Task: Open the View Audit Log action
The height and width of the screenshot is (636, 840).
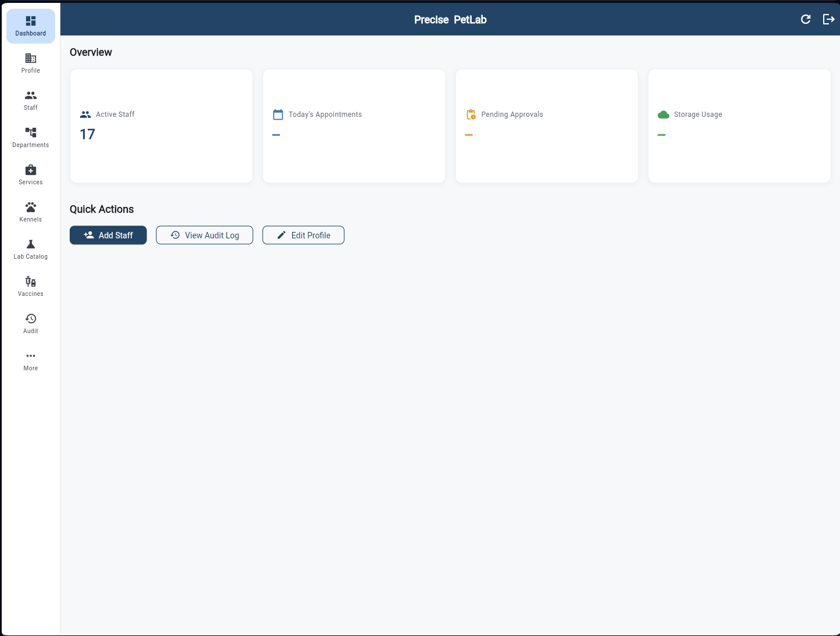Action: click(204, 235)
